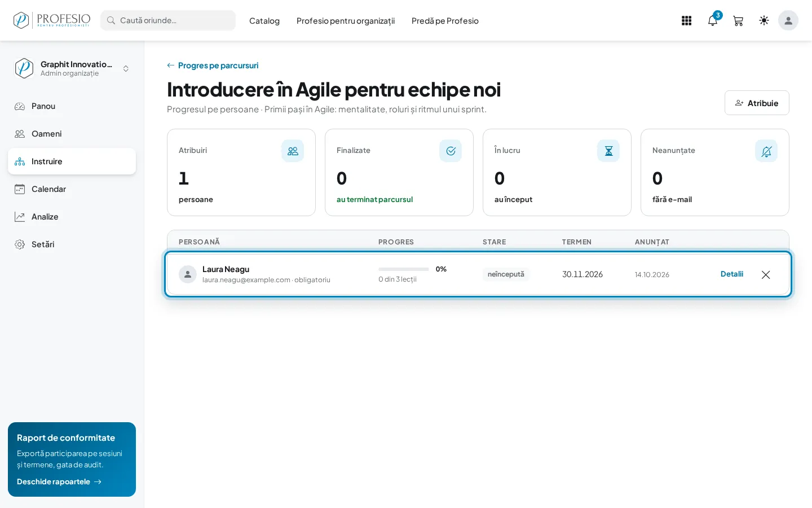Click the 'neîncepută' status badge
The width and height of the screenshot is (812, 508).
click(x=506, y=274)
